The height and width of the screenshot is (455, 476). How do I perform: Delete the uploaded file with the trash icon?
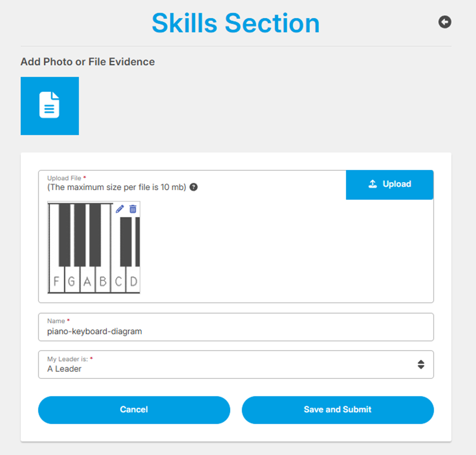tap(133, 209)
